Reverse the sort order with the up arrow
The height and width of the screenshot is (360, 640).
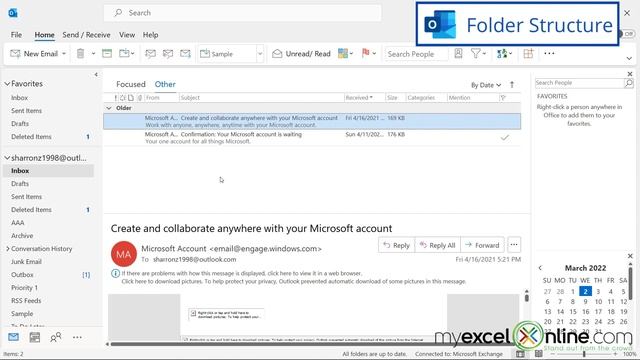512,84
